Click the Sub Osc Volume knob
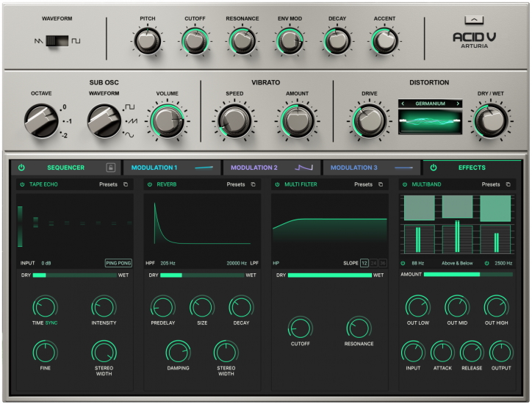The width and height of the screenshot is (532, 404). click(x=168, y=121)
